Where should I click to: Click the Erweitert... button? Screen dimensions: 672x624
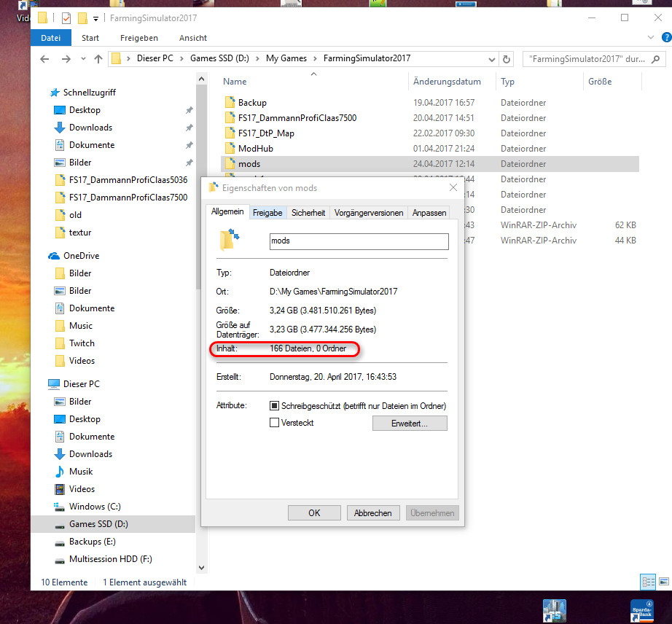click(x=409, y=424)
